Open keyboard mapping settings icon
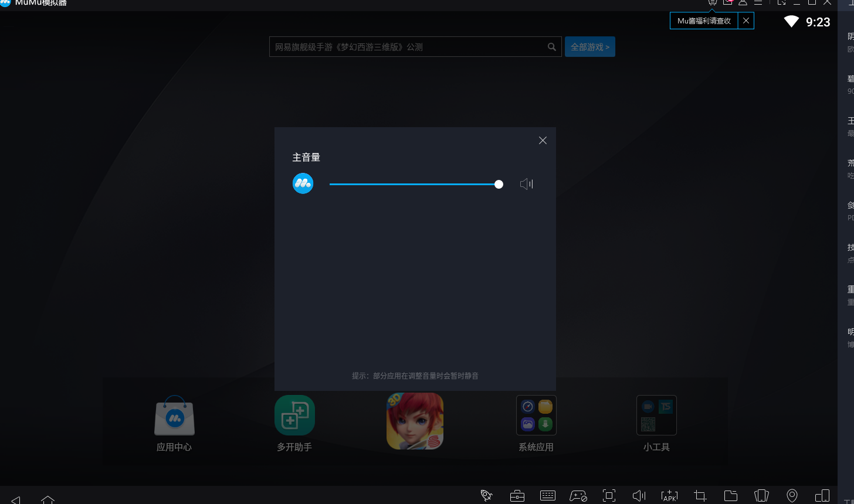Screen dimensions: 854x504 click(x=548, y=496)
